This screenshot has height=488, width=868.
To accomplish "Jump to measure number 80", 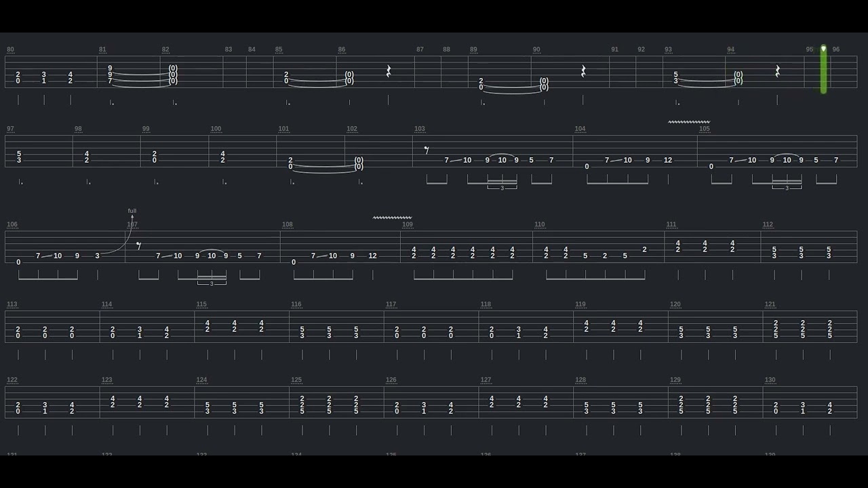I will [10, 49].
